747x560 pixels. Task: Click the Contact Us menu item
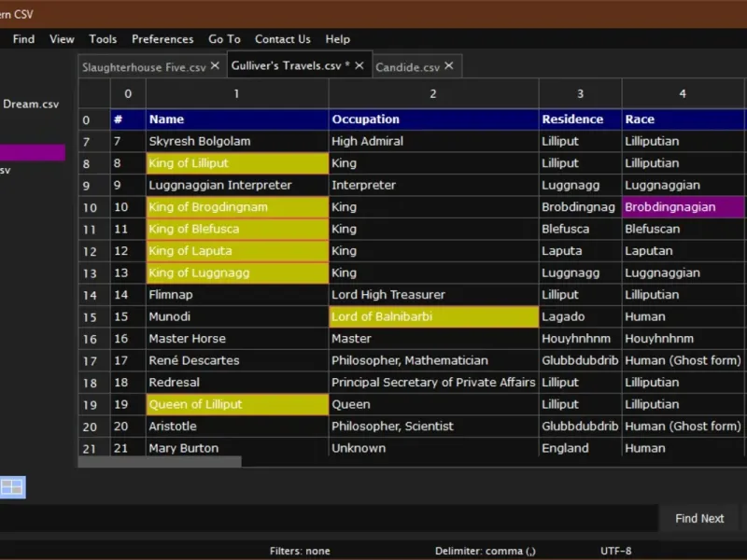pyautogui.click(x=282, y=39)
